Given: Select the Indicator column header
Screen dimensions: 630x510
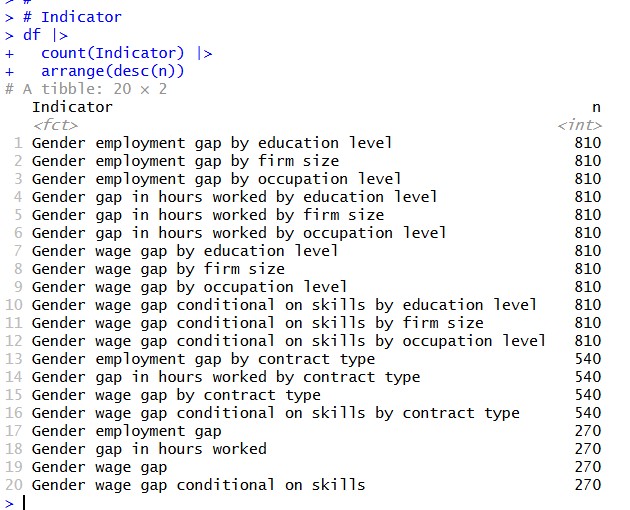Looking at the screenshot, I should [72, 107].
